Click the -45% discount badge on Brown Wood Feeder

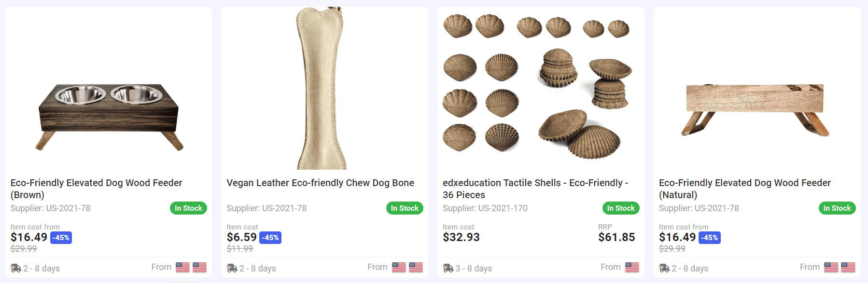pos(61,237)
